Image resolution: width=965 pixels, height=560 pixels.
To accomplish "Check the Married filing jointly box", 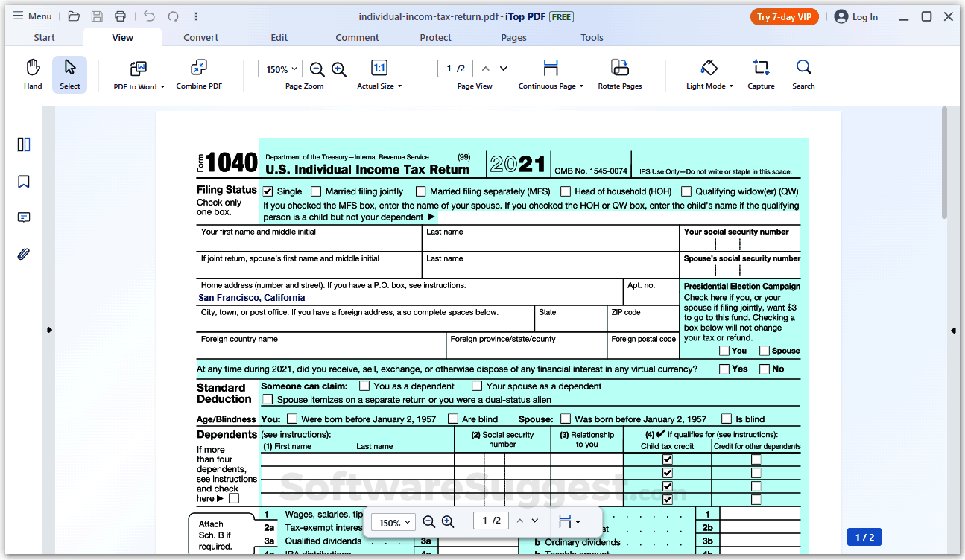I will pos(316,191).
